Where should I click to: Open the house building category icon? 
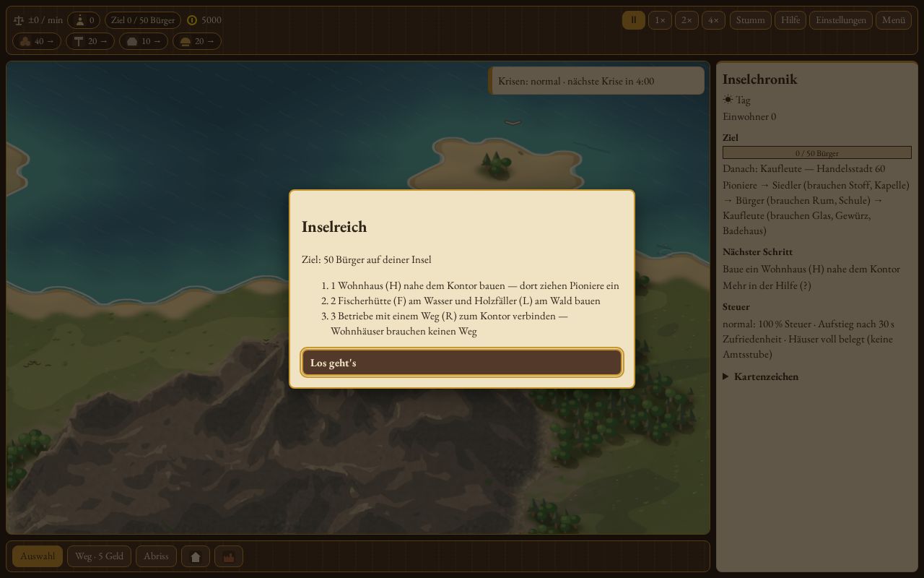coord(196,556)
